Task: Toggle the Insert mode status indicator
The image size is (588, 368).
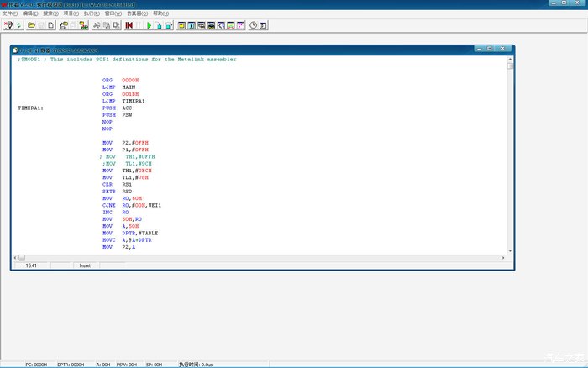Action: pyautogui.click(x=85, y=265)
